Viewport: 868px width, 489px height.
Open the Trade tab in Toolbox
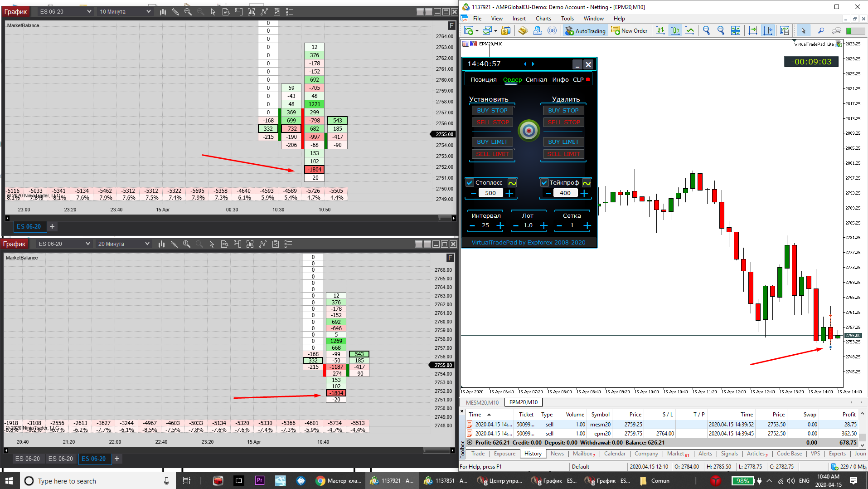pyautogui.click(x=478, y=454)
